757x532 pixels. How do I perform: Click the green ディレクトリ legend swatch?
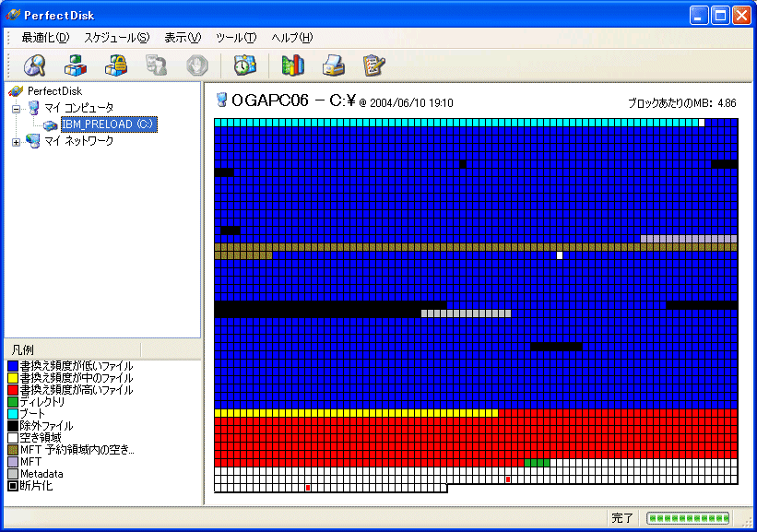click(13, 402)
